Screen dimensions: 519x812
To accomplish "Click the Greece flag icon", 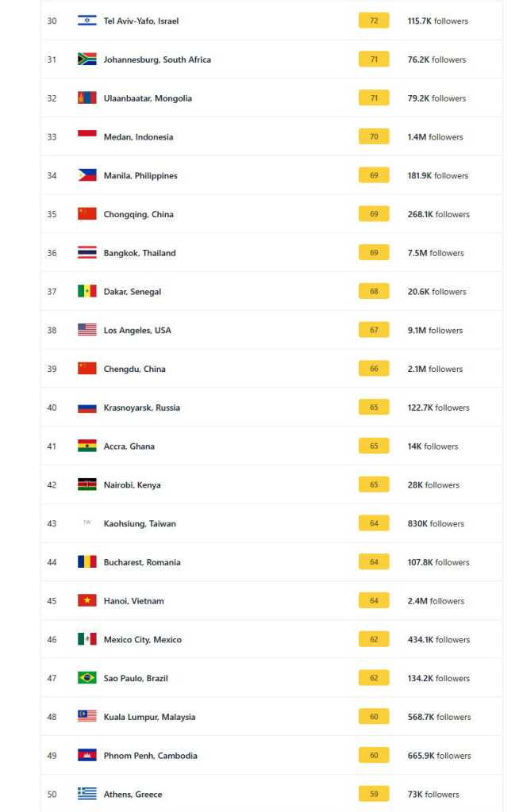I will [x=87, y=794].
